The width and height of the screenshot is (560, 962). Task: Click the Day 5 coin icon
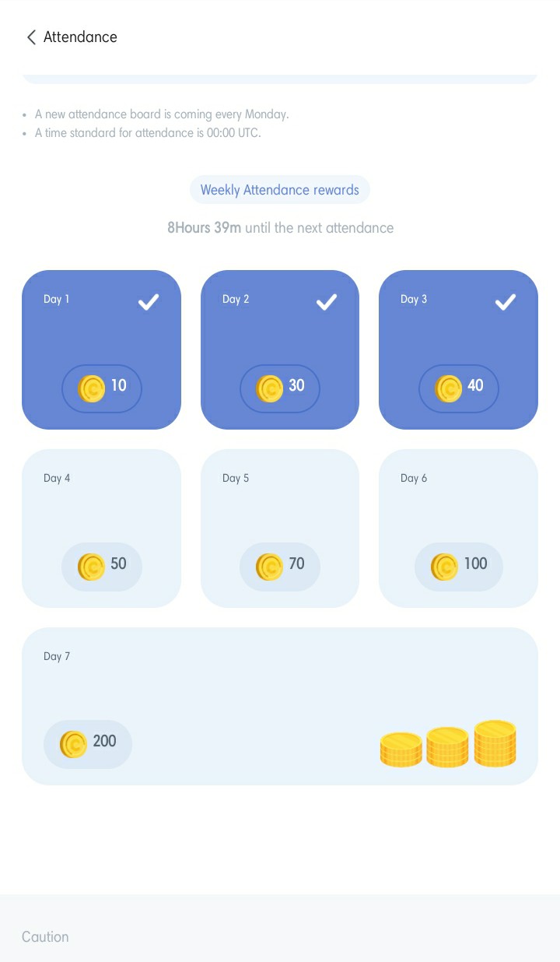[x=269, y=567]
